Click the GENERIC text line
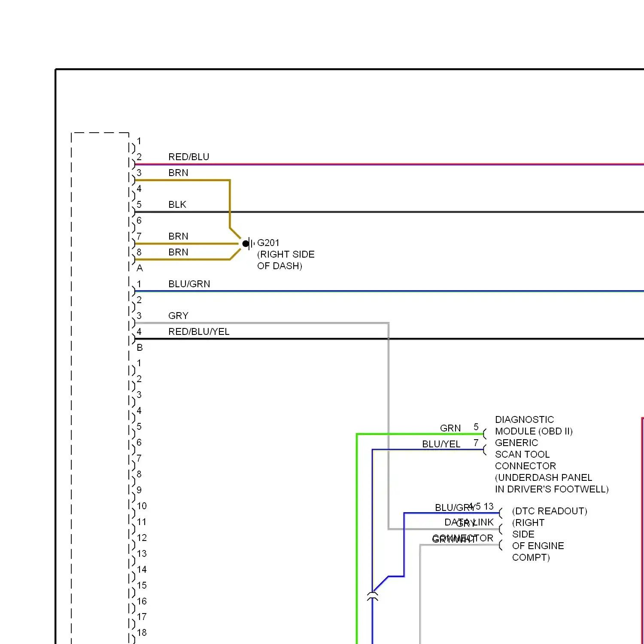 click(x=516, y=443)
